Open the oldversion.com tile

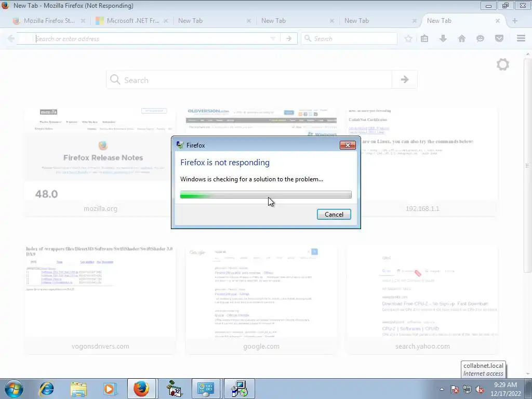point(261,122)
